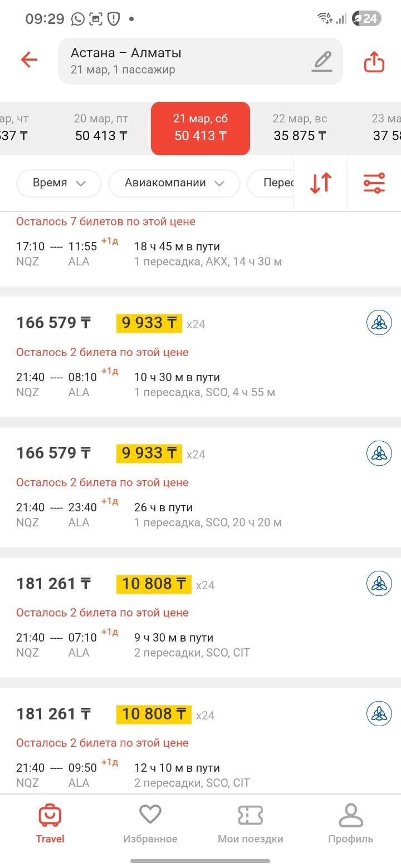Tap the Астана – Алматы search field
Screen dimensions: 401x868
point(184,61)
